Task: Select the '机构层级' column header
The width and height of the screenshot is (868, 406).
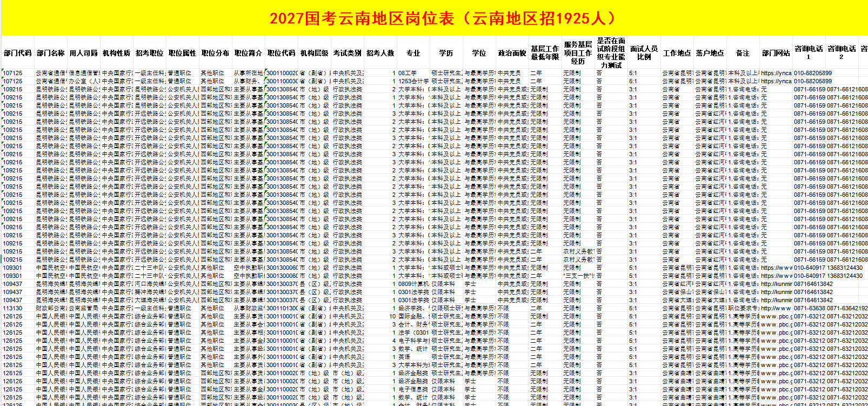Action: click(315, 53)
